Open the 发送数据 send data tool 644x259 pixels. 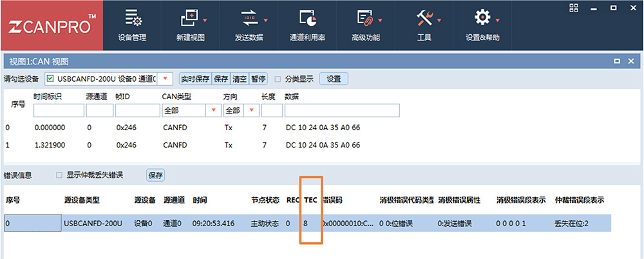click(x=249, y=18)
